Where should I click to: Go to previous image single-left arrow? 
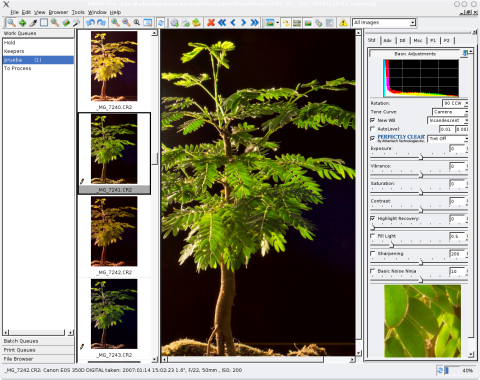tap(233, 23)
